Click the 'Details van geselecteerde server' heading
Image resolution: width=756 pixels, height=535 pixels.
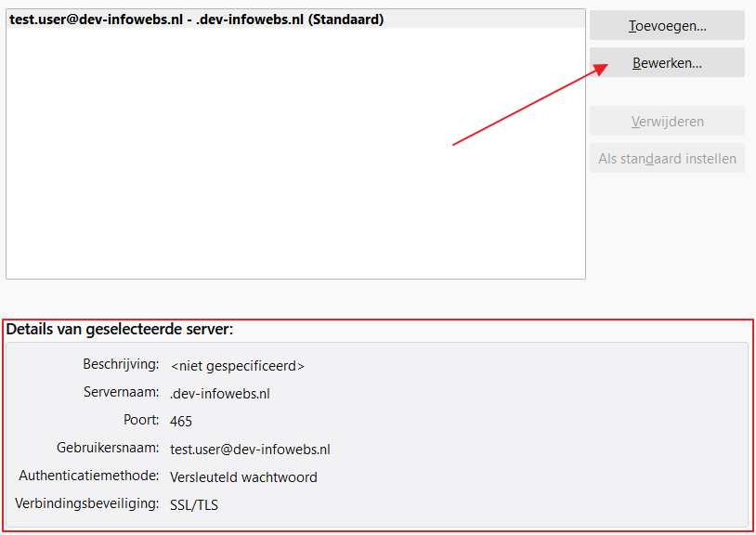click(120, 329)
